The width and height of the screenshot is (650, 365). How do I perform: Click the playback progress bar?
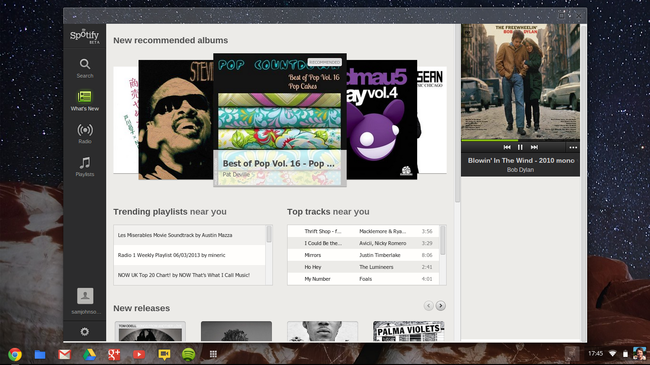pyautogui.click(x=520, y=141)
